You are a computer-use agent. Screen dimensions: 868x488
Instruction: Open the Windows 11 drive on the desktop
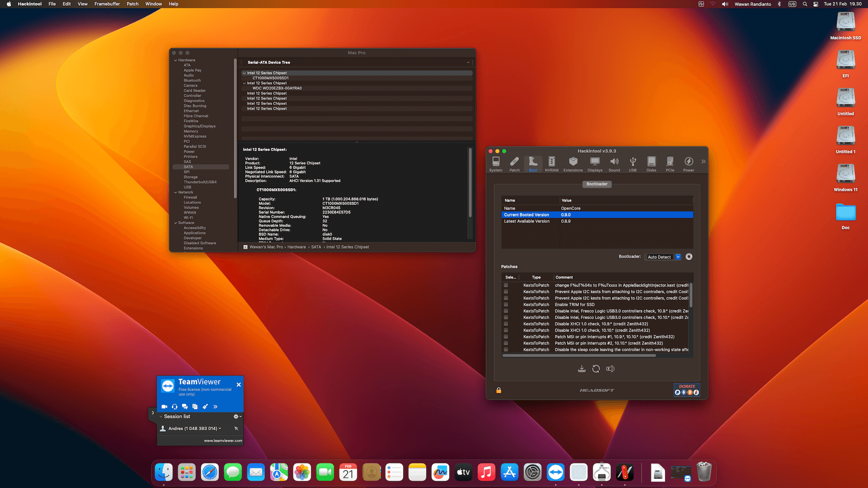845,178
